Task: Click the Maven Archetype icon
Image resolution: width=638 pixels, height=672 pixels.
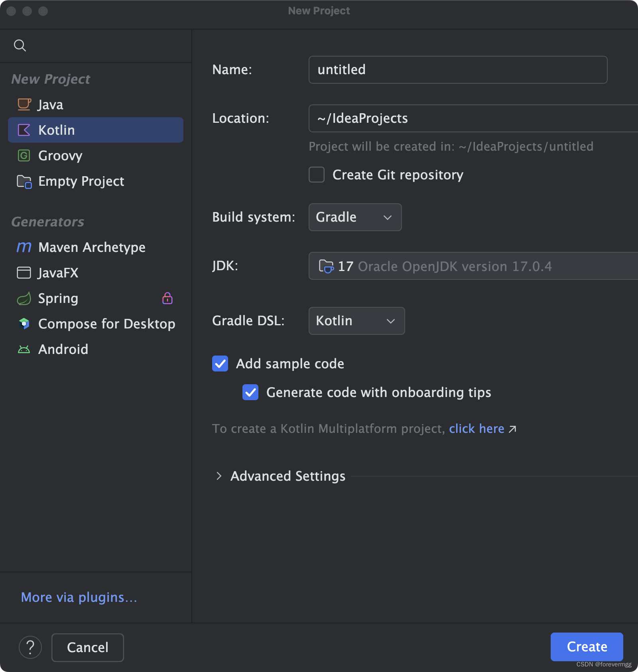Action: [24, 247]
